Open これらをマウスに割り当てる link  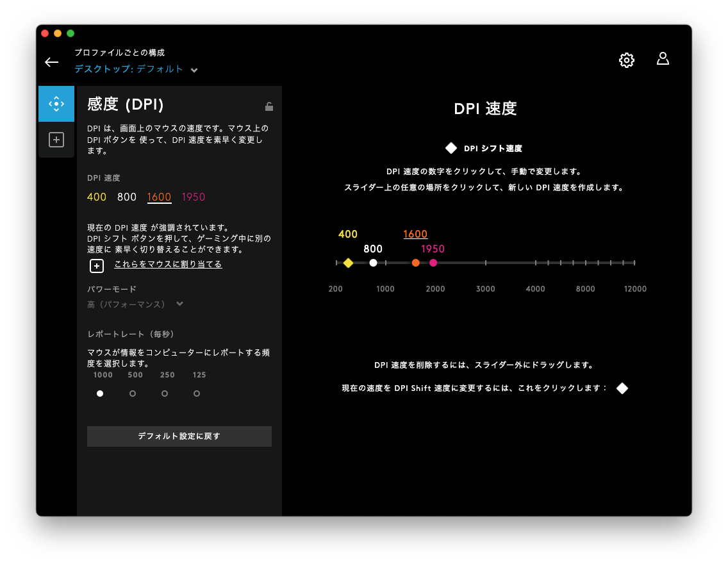(x=168, y=264)
